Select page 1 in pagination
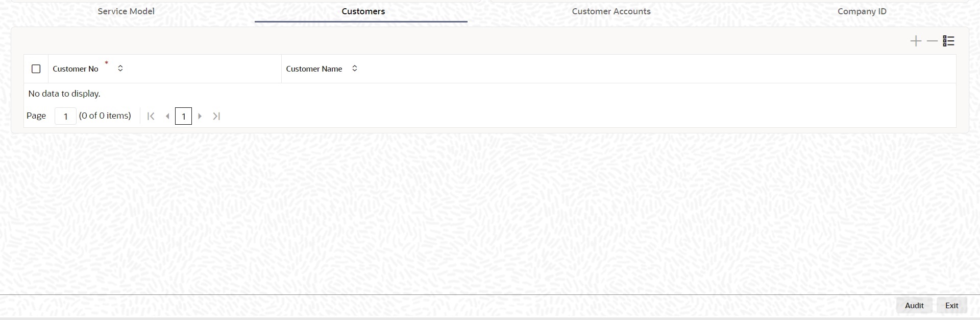This screenshot has width=980, height=320. point(183,116)
